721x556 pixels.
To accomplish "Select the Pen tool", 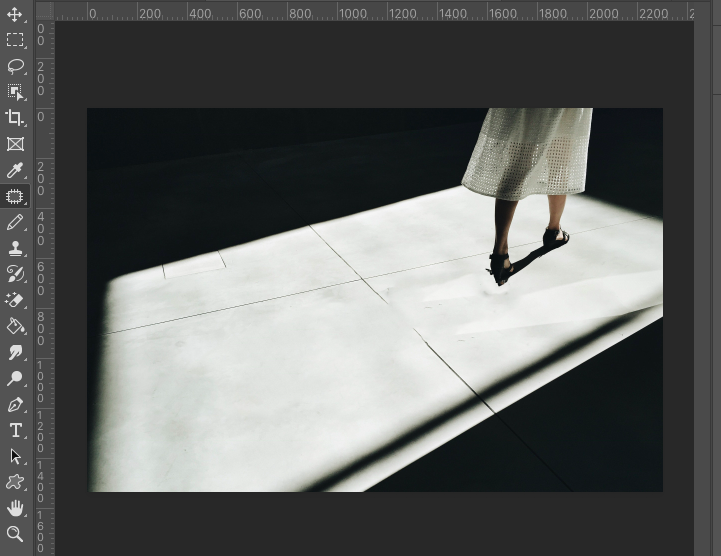I will 15,405.
